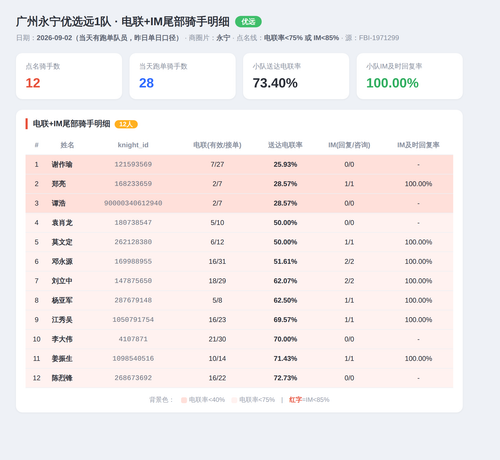The height and width of the screenshot is (460, 500).
Task: Click the green 优选 badge beside title
Action: coord(248,22)
